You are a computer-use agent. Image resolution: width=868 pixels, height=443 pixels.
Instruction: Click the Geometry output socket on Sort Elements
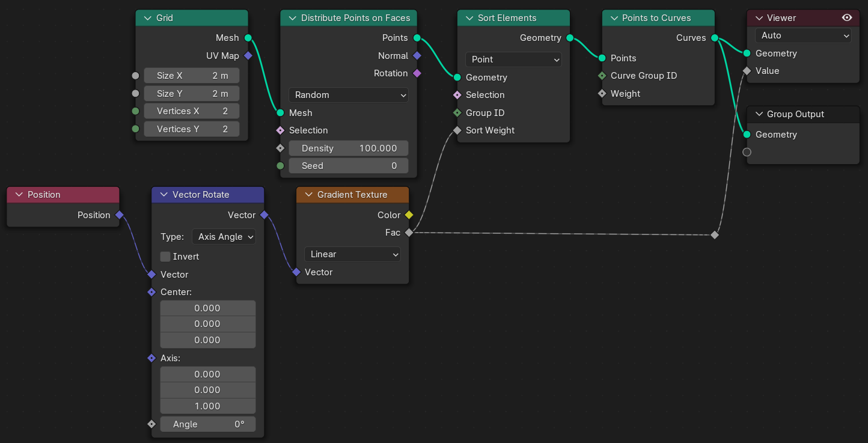[x=570, y=38]
